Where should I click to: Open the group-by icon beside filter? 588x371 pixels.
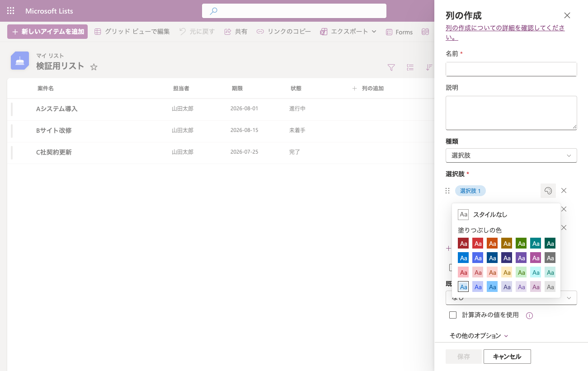410,67
